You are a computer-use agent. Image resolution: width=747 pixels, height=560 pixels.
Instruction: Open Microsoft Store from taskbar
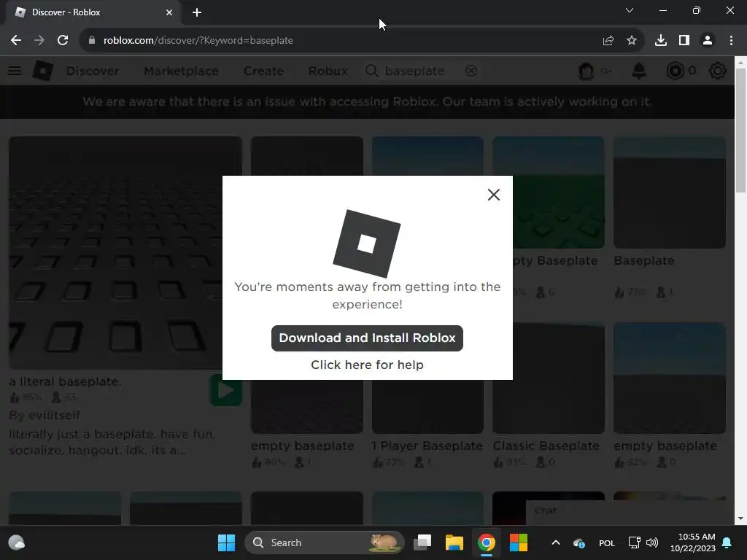(519, 542)
